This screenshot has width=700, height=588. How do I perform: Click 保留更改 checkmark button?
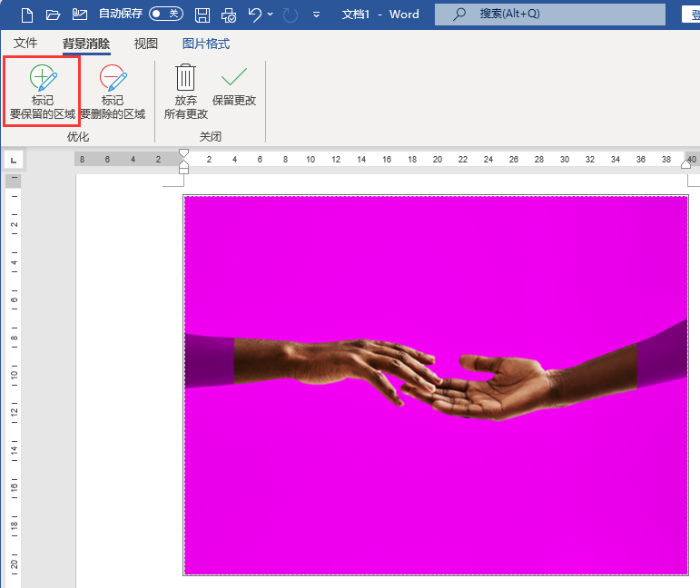coord(234,87)
